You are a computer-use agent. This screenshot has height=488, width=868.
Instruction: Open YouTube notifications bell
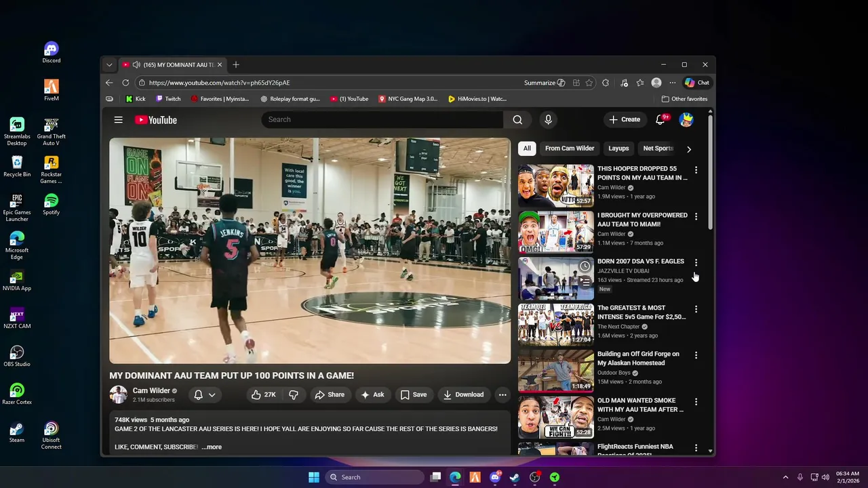[660, 120]
